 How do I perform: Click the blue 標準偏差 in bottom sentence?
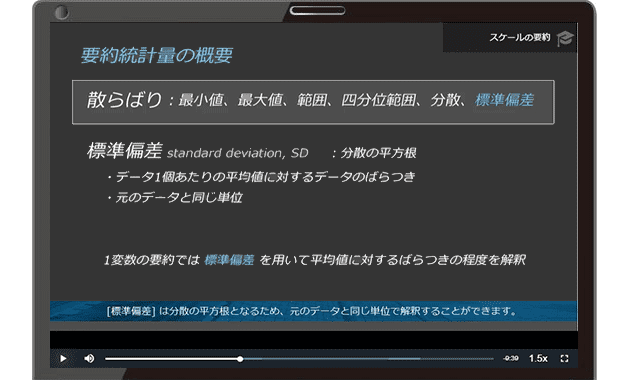(229, 260)
